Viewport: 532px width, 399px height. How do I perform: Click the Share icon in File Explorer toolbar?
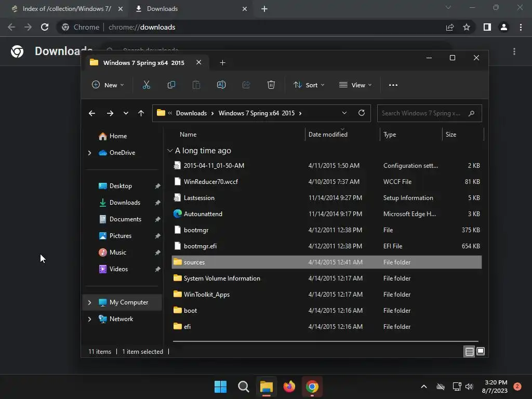246,85
